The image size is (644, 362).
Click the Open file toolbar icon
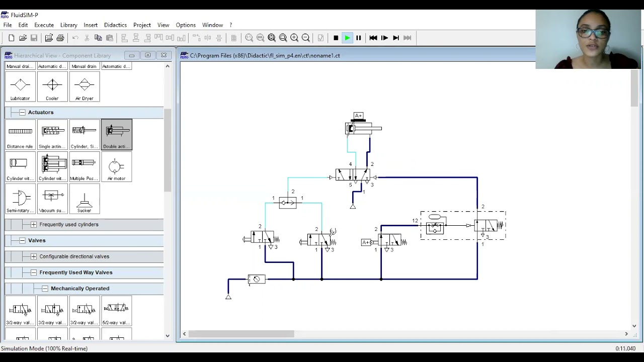(x=23, y=38)
